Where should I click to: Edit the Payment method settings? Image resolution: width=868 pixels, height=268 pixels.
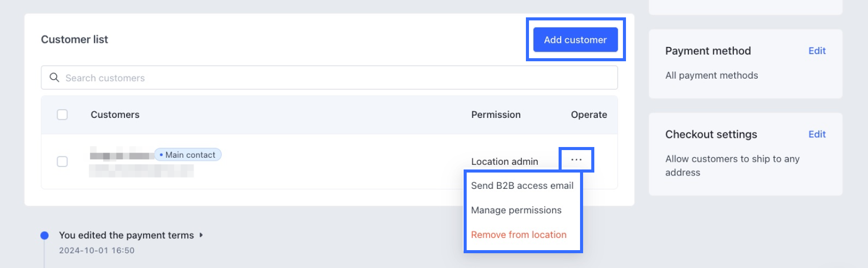click(816, 51)
